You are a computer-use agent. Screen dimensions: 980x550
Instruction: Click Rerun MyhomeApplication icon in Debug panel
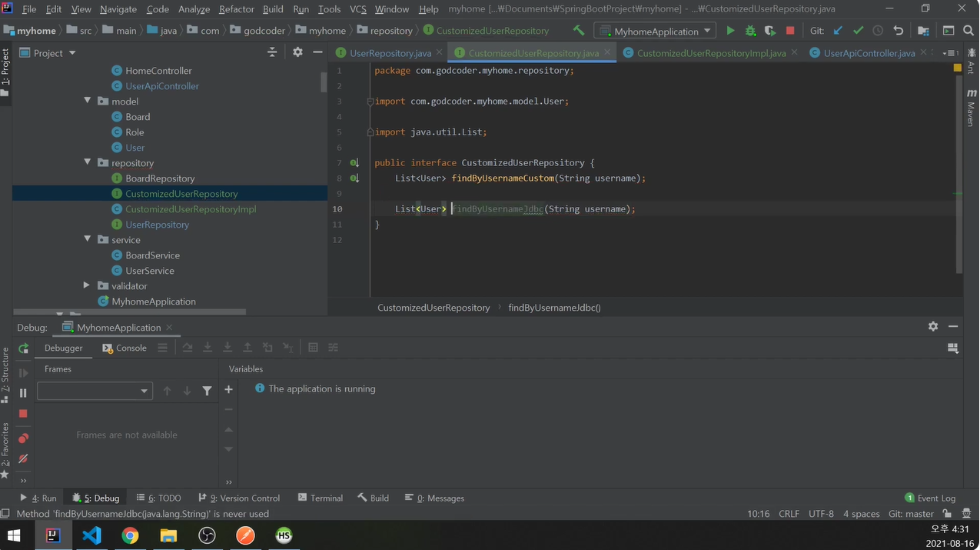pyautogui.click(x=23, y=348)
